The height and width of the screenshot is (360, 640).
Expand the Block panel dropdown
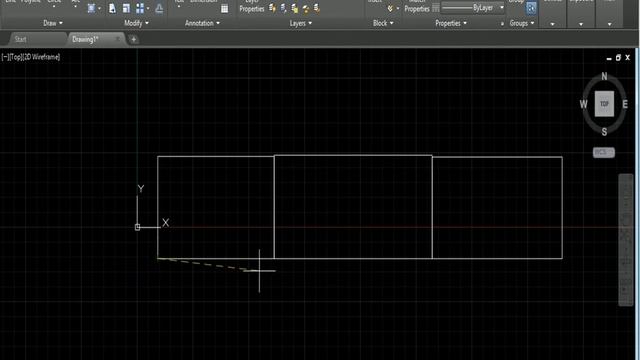click(x=383, y=23)
